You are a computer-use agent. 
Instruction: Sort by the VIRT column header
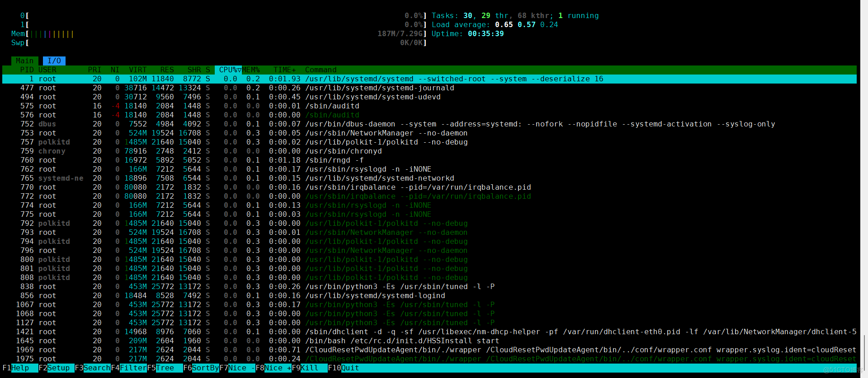point(137,70)
